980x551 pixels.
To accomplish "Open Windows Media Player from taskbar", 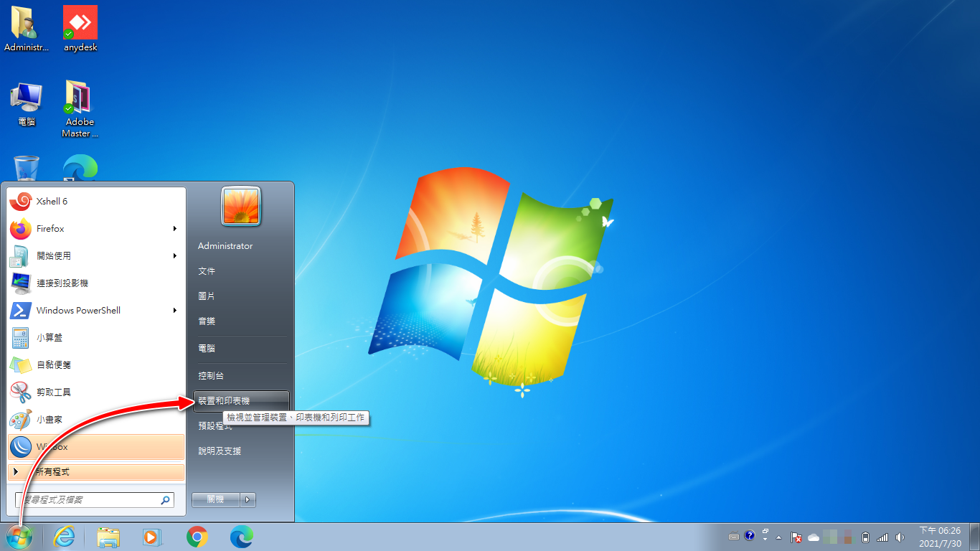I will 152,537.
